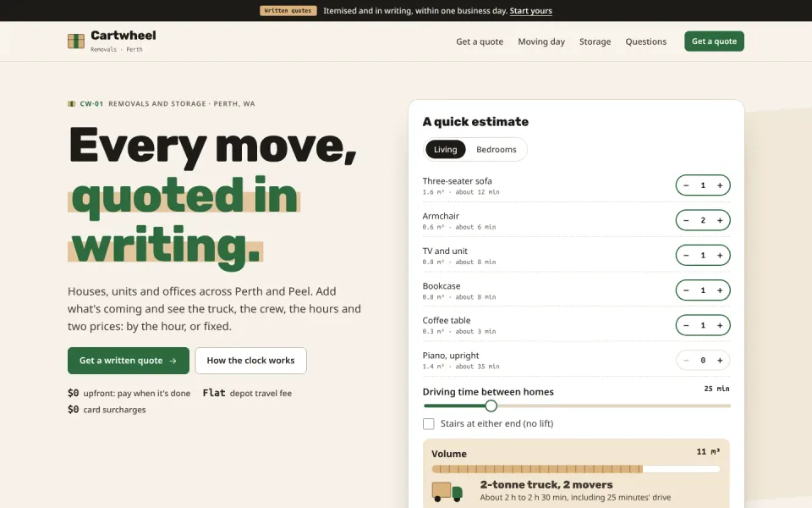The image size is (812, 508).
Task: Decrease Coffee table quantity
Action: point(686,325)
